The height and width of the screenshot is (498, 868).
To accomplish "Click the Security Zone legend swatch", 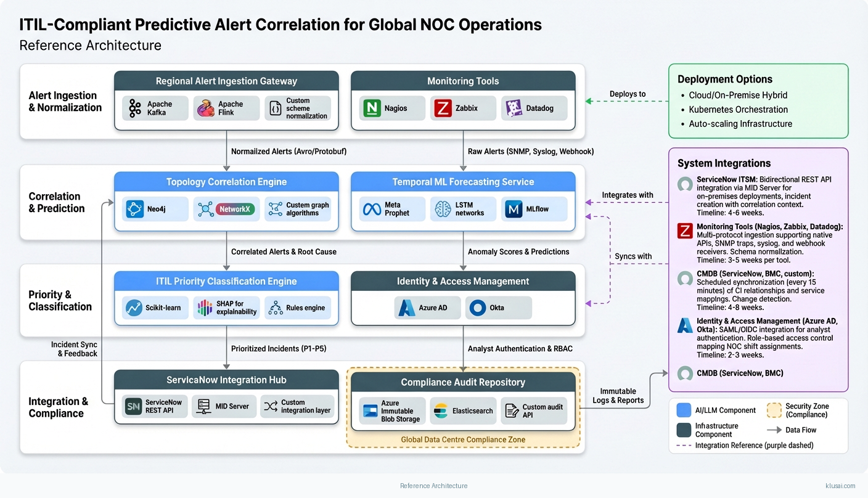I will [x=774, y=410].
